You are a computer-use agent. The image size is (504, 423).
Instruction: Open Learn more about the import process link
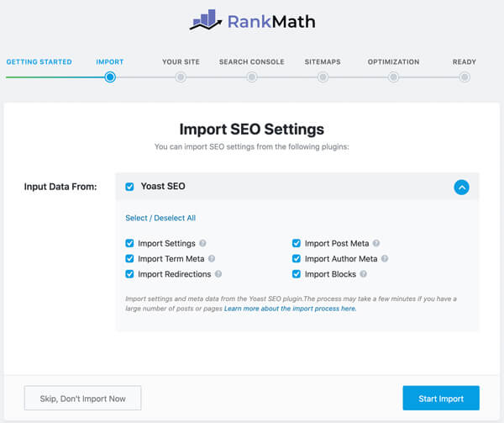point(291,309)
